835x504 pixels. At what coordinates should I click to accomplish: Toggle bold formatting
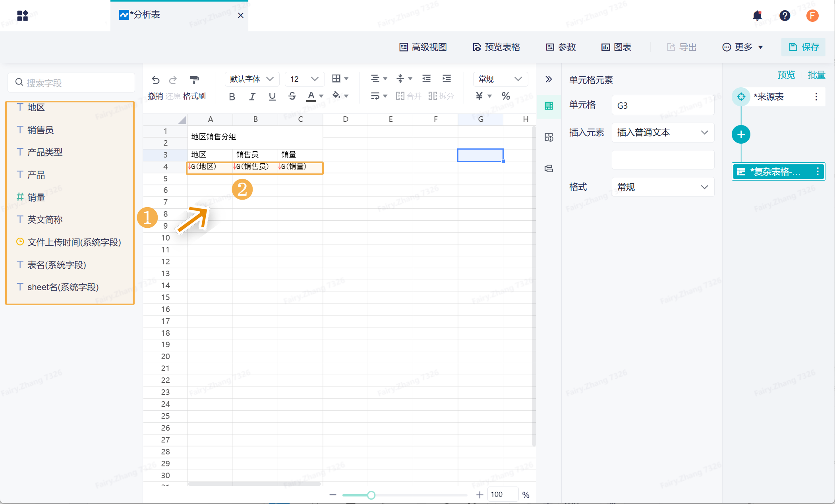tap(232, 96)
